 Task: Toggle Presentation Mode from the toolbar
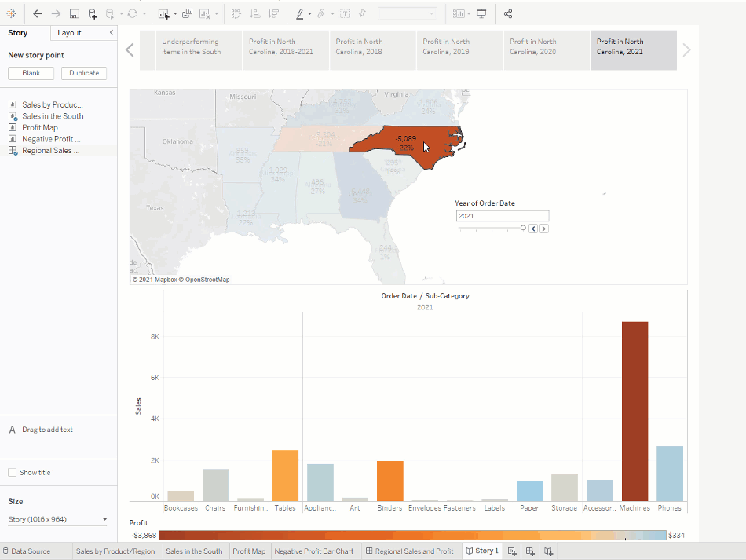[x=481, y=13]
